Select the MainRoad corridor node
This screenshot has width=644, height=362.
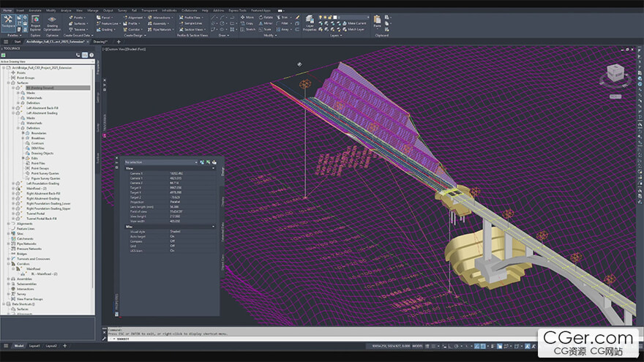point(34,269)
